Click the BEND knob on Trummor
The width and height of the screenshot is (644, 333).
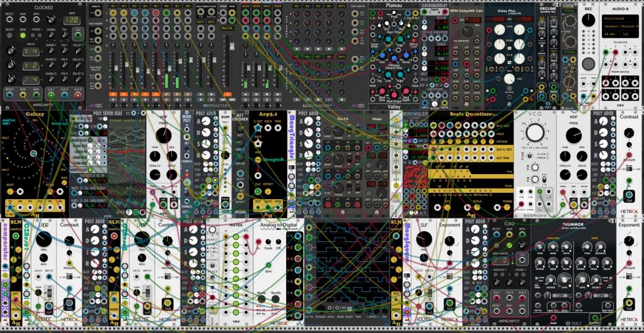pyautogui.click(x=553, y=246)
